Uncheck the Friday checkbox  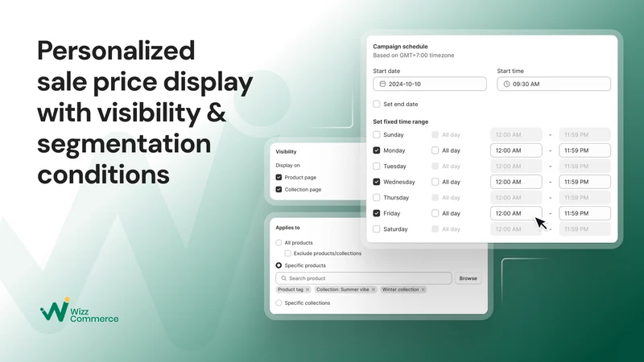376,213
